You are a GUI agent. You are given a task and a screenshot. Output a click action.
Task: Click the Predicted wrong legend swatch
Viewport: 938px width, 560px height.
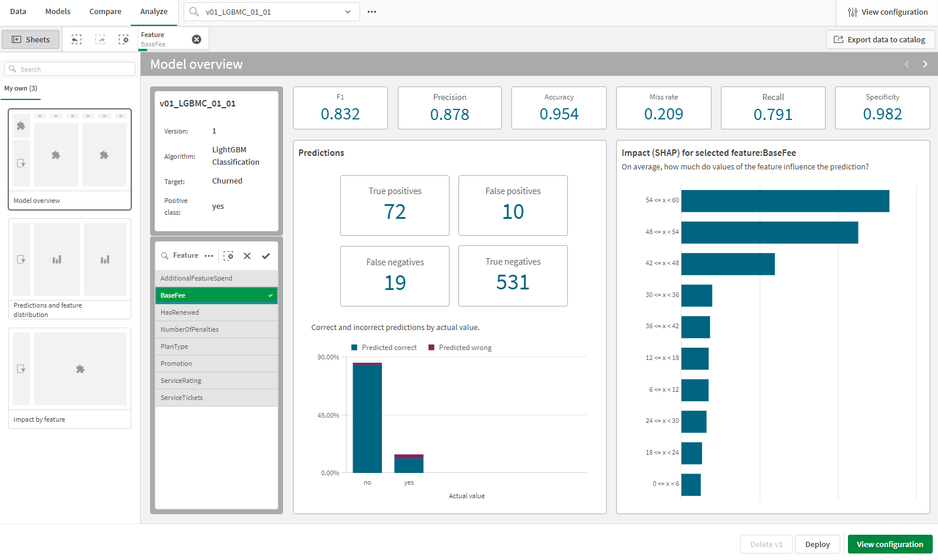(431, 348)
